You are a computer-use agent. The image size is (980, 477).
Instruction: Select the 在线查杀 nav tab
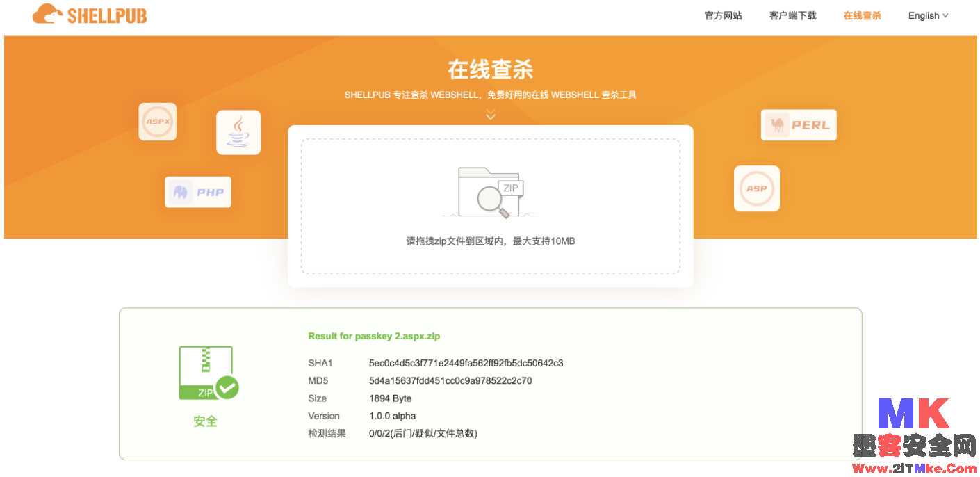pos(862,15)
